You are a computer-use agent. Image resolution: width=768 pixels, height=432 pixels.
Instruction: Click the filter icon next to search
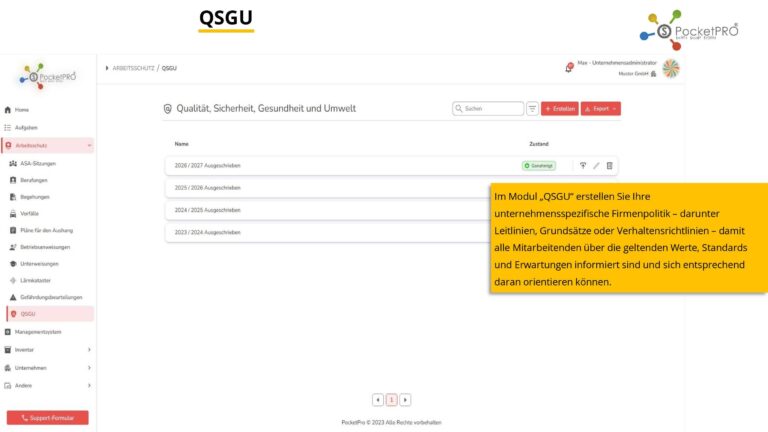[x=532, y=108]
